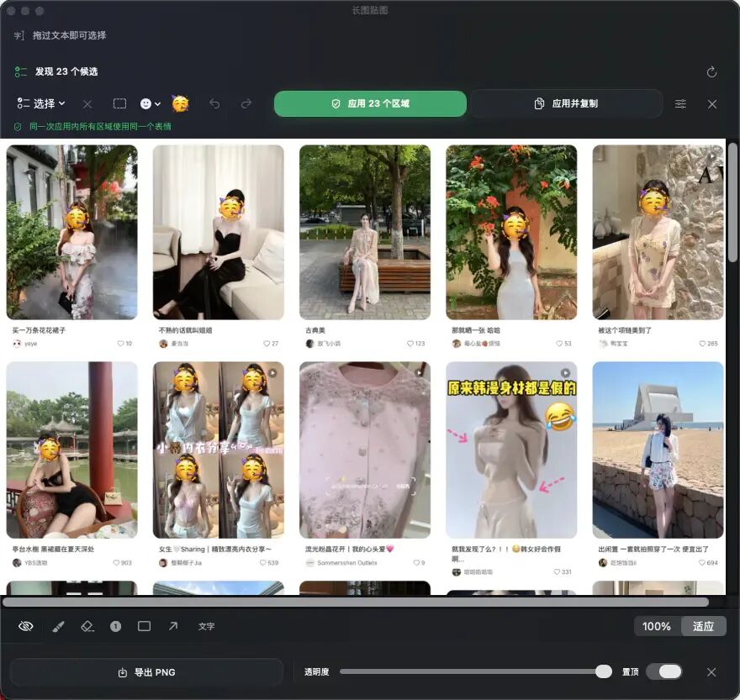Click the 应用并复制 button
Viewport: 740px width, 700px height.
click(x=566, y=103)
